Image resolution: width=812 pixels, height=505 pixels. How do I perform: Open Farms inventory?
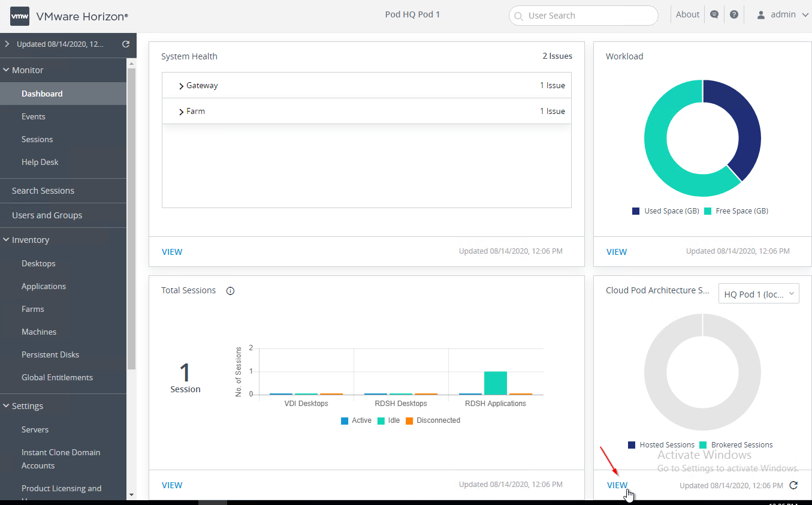[33, 309]
